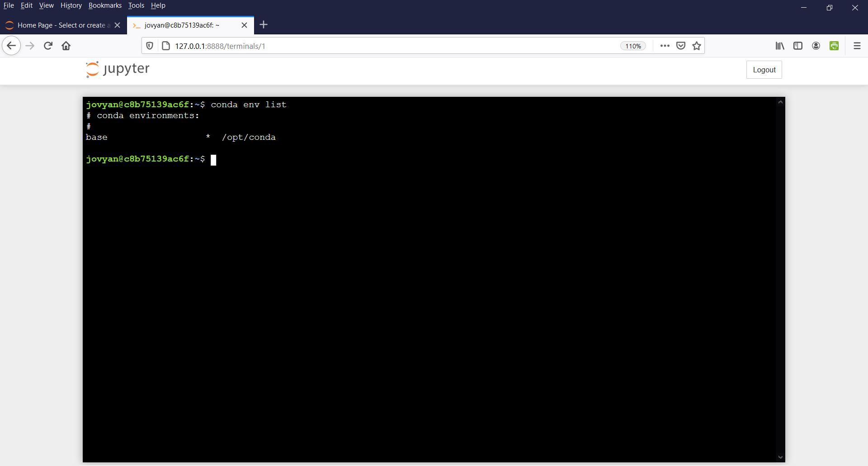Reset zoom via the 110% badge
The height and width of the screenshot is (466, 868).
coord(633,46)
